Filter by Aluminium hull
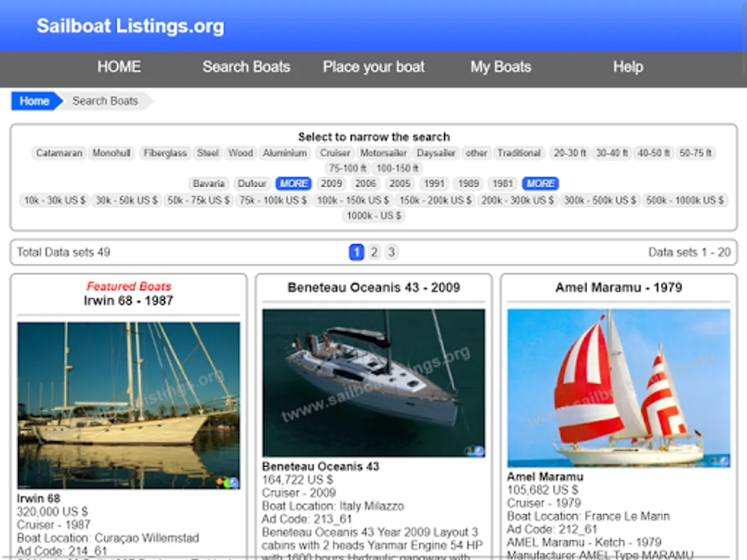Image resolution: width=747 pixels, height=560 pixels. click(284, 153)
